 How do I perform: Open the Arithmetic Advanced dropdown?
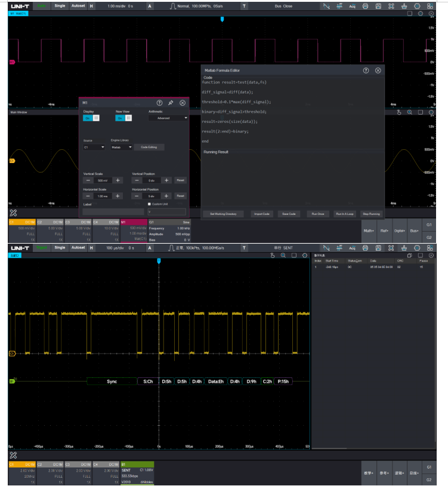[x=169, y=118]
